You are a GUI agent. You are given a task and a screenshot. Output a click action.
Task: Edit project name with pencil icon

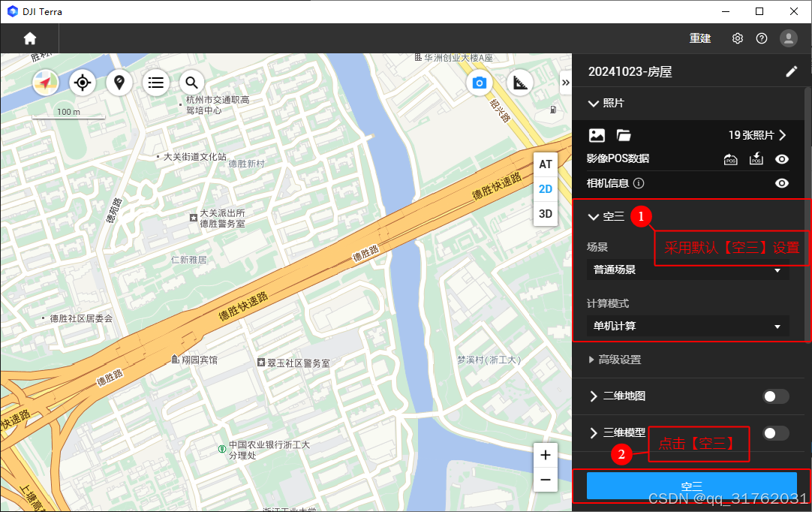click(x=791, y=71)
